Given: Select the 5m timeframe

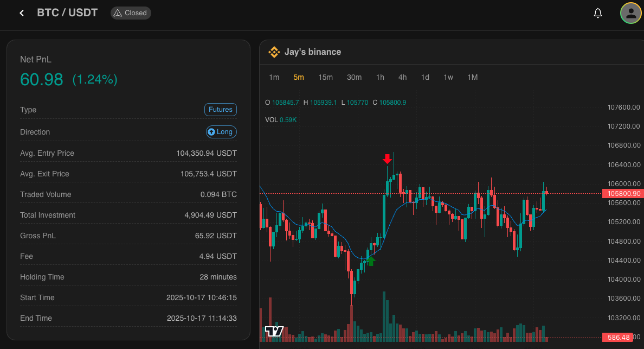Looking at the screenshot, I should point(299,77).
